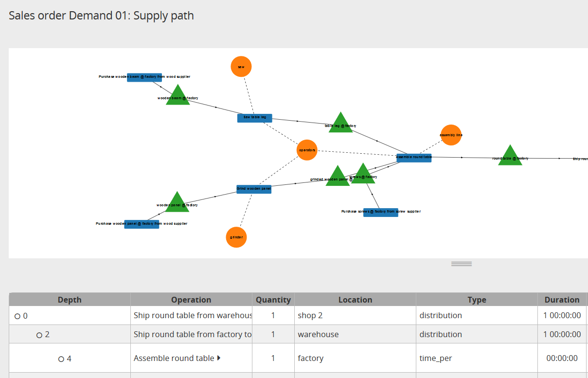The image size is (588, 378).
Task: Select the assembly line resource node
Action: coord(451,135)
